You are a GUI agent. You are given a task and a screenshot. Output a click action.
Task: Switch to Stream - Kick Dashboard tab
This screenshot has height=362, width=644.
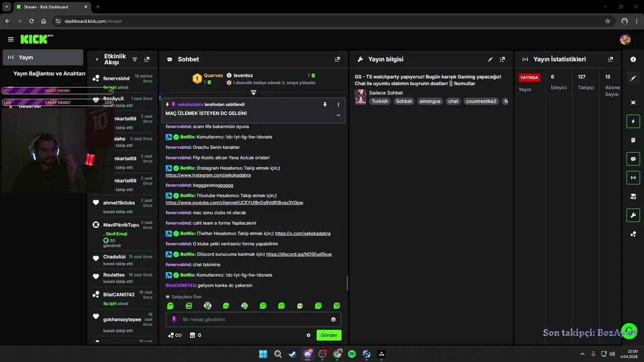[x=51, y=7]
